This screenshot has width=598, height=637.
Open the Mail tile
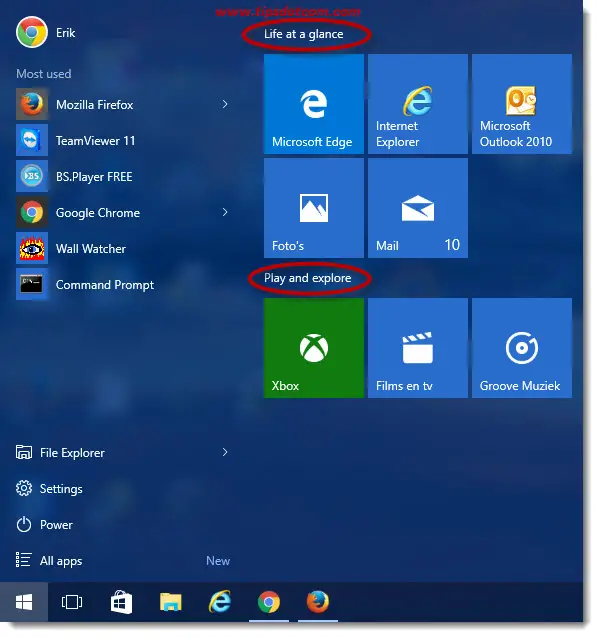[x=418, y=208]
